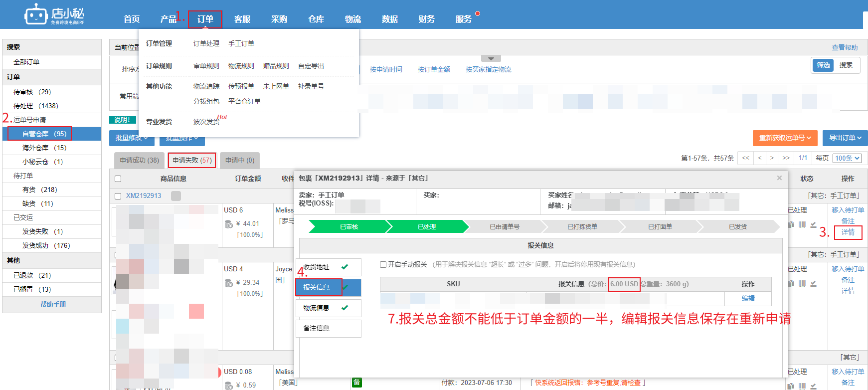Check the checkbox for order XM2192913
The width and height of the screenshot is (868, 390).
[118, 196]
